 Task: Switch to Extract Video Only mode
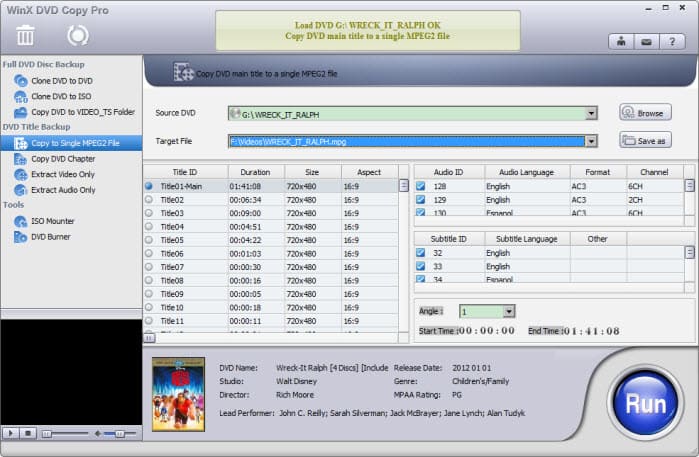(x=63, y=174)
